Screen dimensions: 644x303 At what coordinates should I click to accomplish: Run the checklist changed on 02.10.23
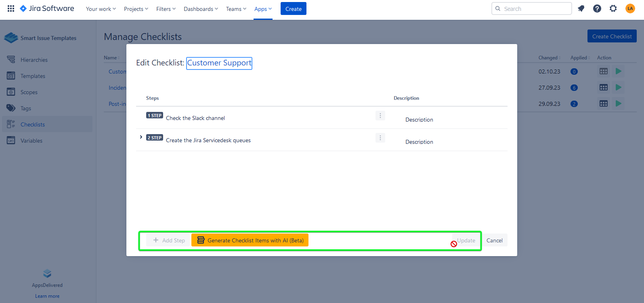point(618,72)
